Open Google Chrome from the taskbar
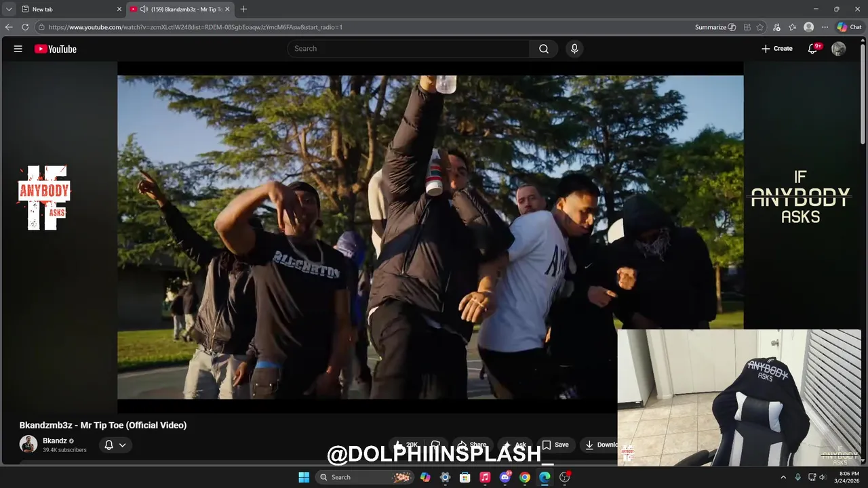The height and width of the screenshot is (488, 868). [525, 477]
